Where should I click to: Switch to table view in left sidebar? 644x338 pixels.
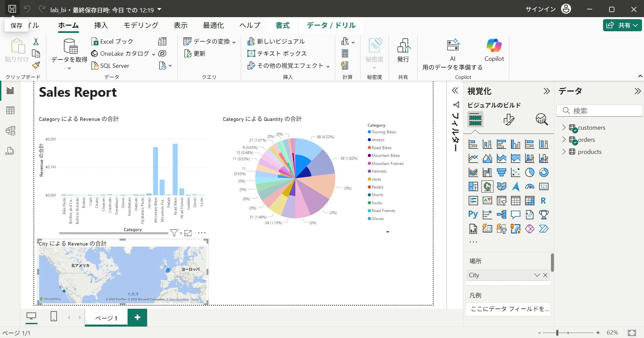pyautogui.click(x=10, y=111)
